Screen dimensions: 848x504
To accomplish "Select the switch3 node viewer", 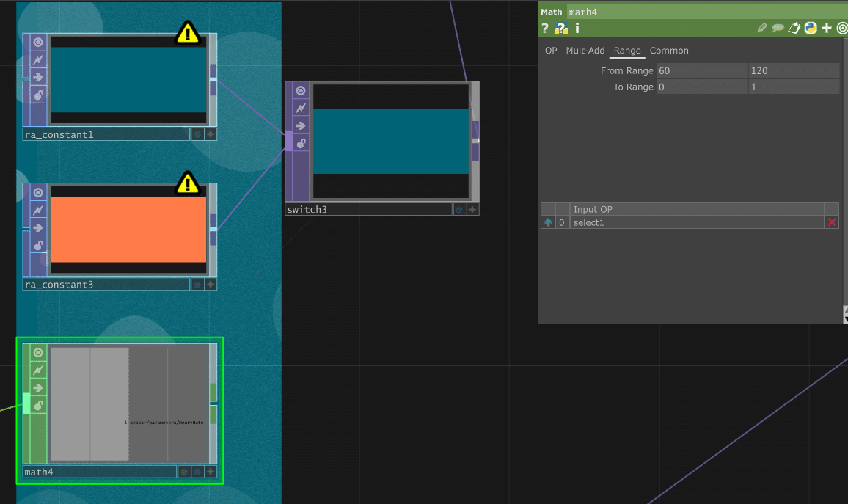I will point(390,141).
